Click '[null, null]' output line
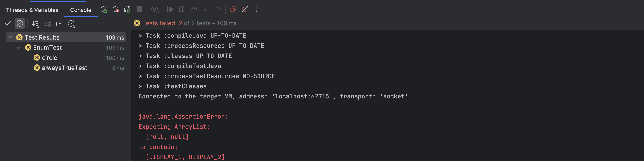Viewport: 644px width, 161px height. click(167, 137)
